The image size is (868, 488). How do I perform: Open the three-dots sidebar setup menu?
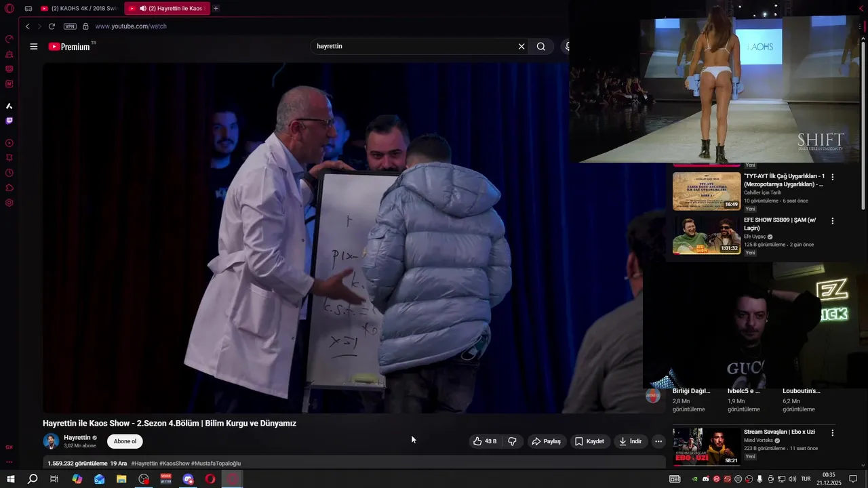coord(9,462)
